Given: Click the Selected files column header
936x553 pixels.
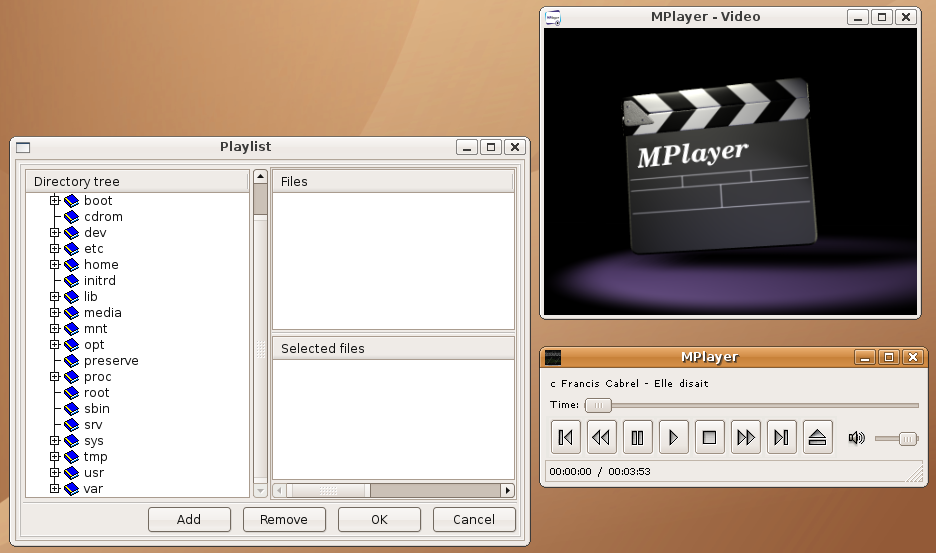Looking at the screenshot, I should click(x=393, y=348).
